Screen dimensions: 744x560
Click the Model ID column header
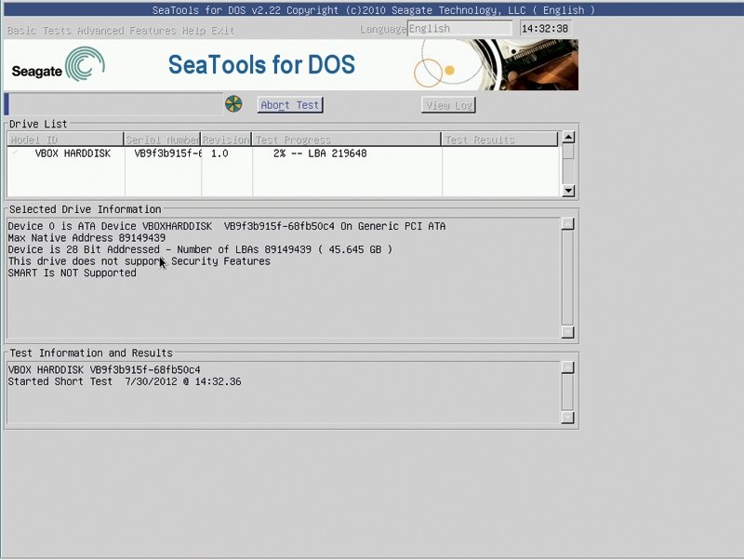tap(65, 140)
